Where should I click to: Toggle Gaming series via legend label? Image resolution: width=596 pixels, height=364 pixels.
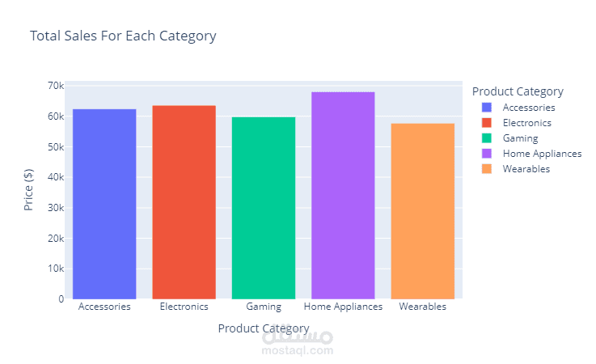click(520, 138)
